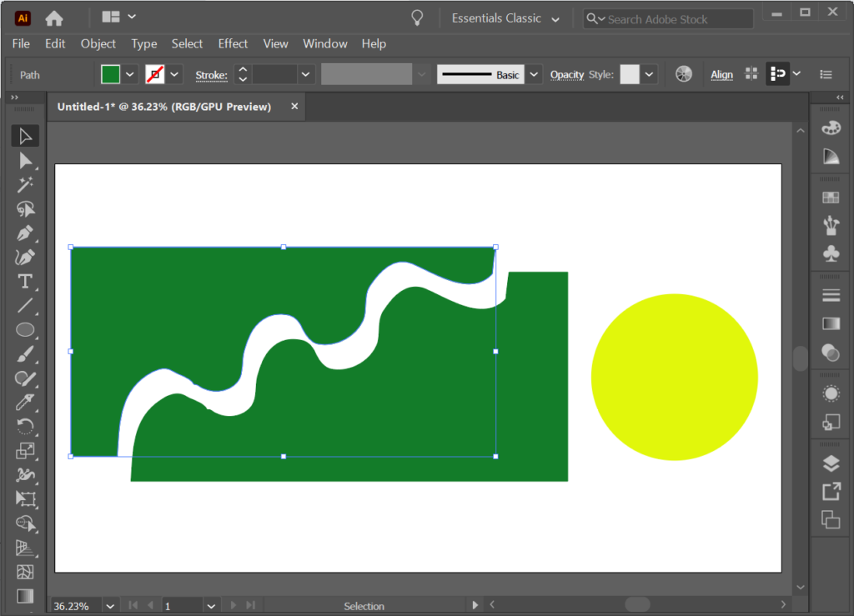Screen dimensions: 854x616
Task: Click the Align link in control bar
Action: pos(721,74)
